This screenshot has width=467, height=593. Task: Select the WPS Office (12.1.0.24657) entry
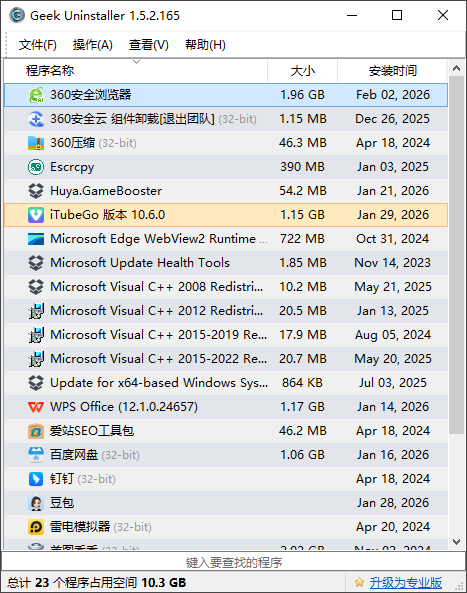(x=124, y=407)
